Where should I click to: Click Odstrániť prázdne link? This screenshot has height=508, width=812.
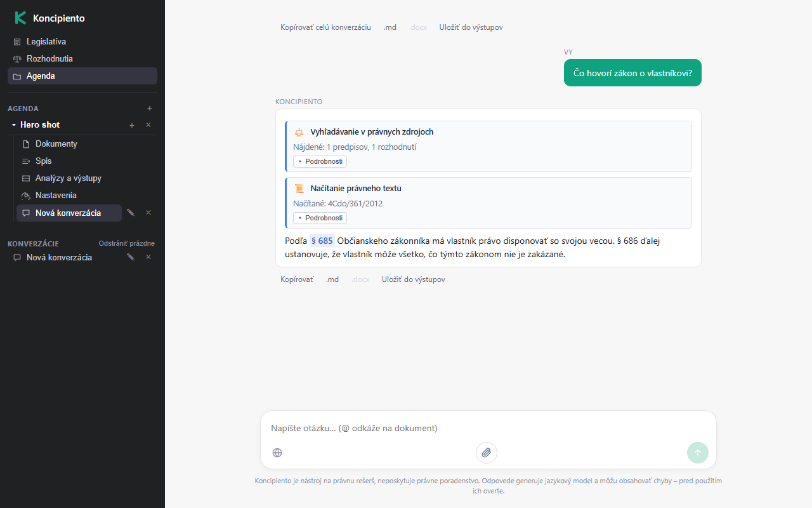tap(127, 244)
